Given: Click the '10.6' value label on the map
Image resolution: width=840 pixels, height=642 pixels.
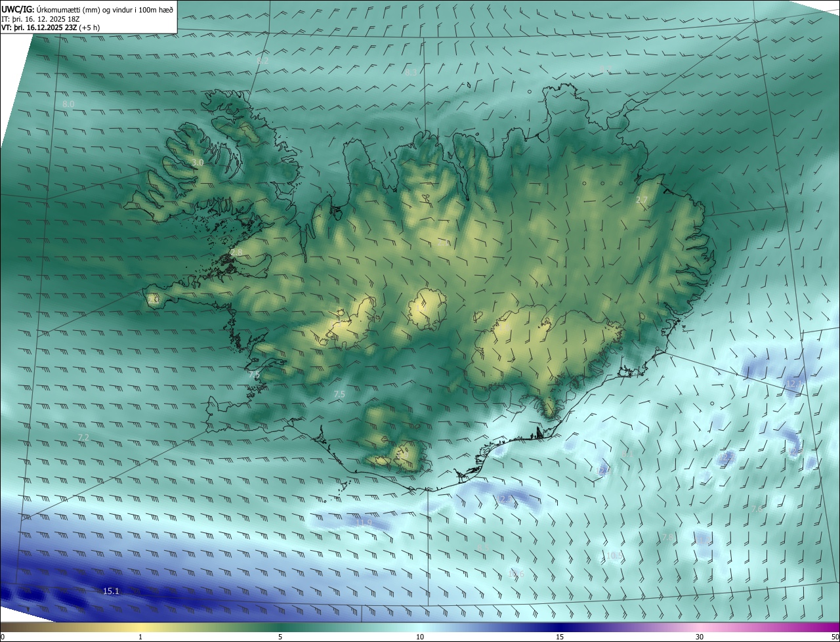Looking at the screenshot, I should click(x=516, y=574).
